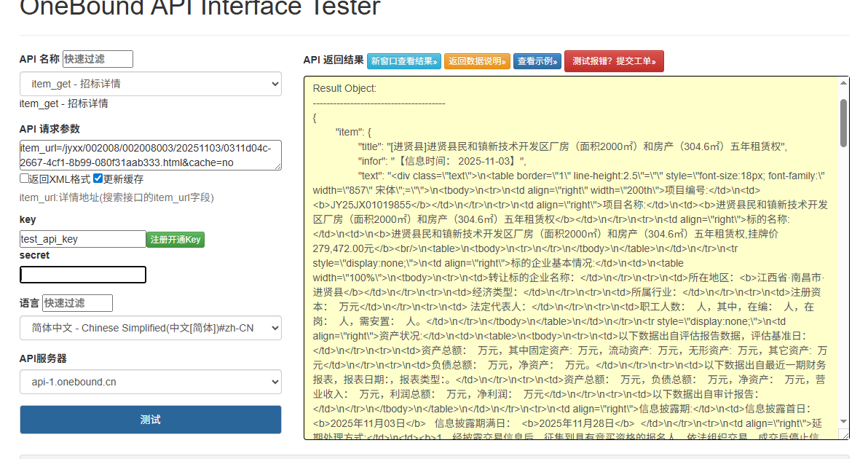Click the API 返回结果 heading
868x459 pixels.
point(334,60)
